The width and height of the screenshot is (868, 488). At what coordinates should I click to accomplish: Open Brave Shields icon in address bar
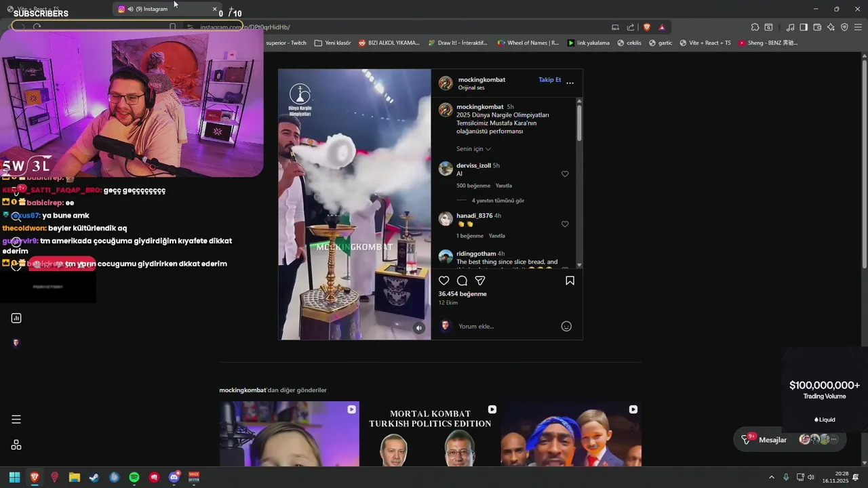(646, 27)
